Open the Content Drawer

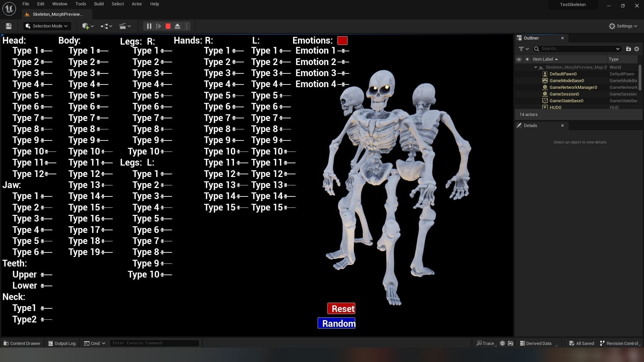[22, 343]
